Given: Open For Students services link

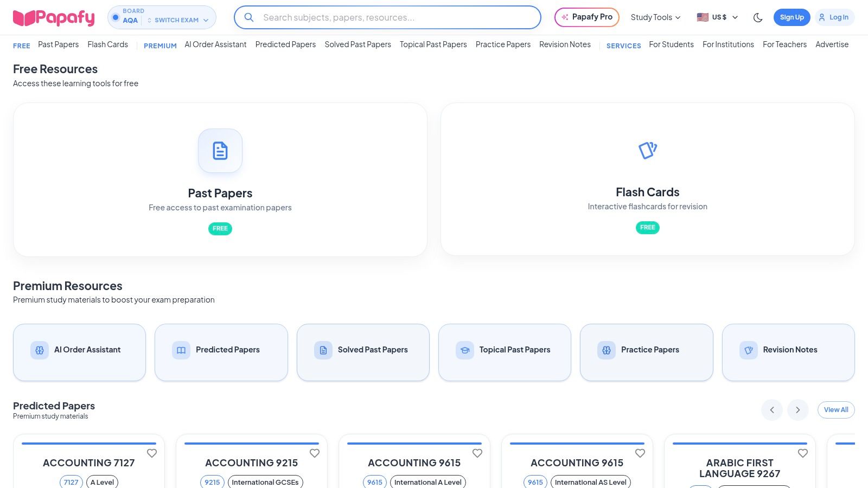Looking at the screenshot, I should (671, 44).
